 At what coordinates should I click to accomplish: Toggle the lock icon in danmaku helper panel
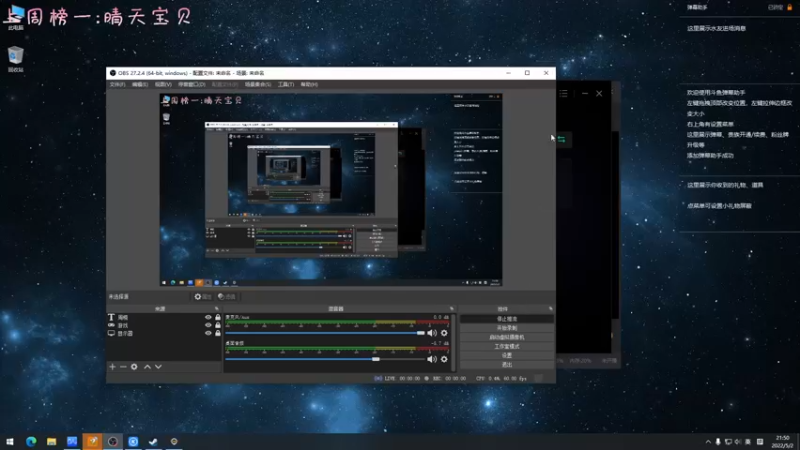click(789, 7)
